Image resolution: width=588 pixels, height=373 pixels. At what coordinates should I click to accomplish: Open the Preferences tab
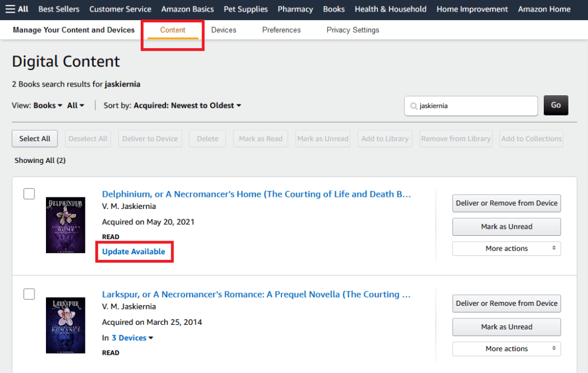click(281, 30)
